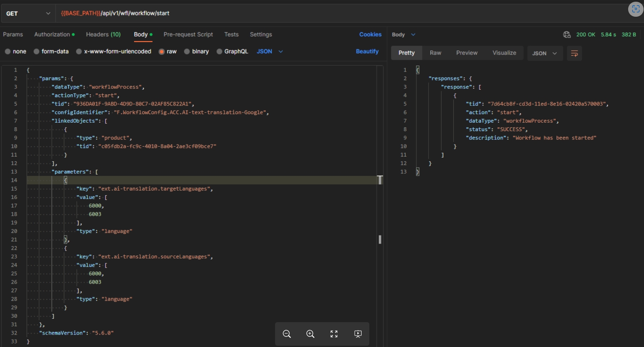Click the Beautify link
Viewport: 644px width, 347px height.
tap(367, 51)
